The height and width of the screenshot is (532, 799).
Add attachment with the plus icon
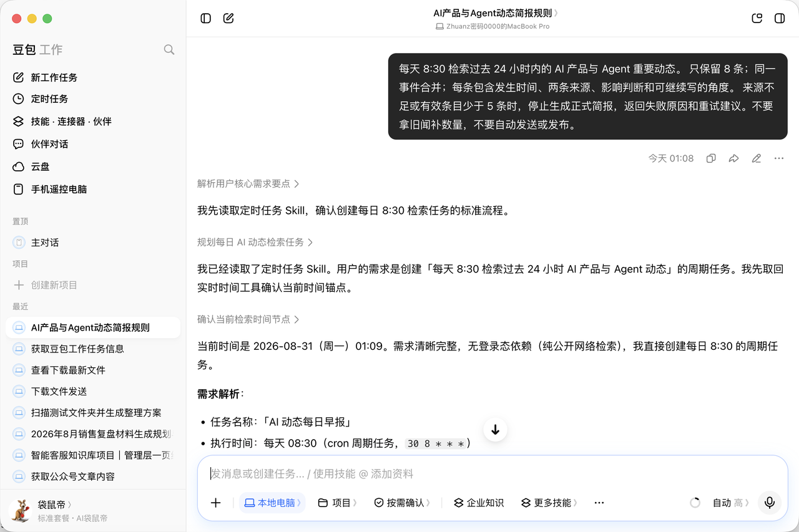point(216,503)
